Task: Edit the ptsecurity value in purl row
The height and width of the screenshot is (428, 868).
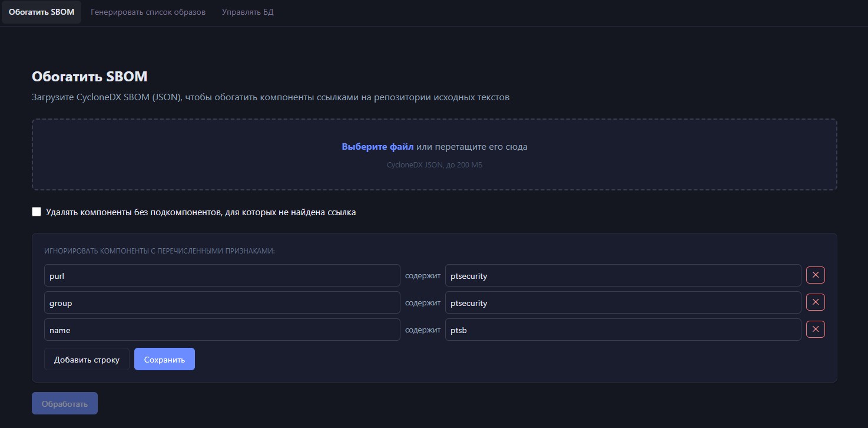Action: coord(623,275)
